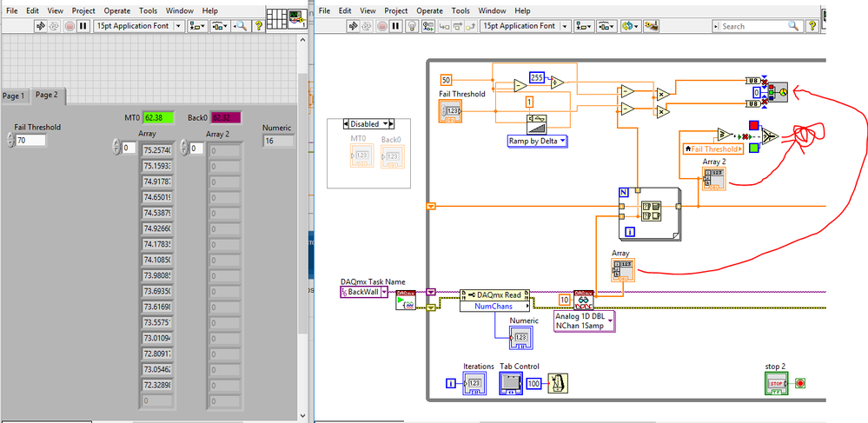Open Align Objects menu on front panel
The image size is (868, 423).
pyautogui.click(x=197, y=26)
